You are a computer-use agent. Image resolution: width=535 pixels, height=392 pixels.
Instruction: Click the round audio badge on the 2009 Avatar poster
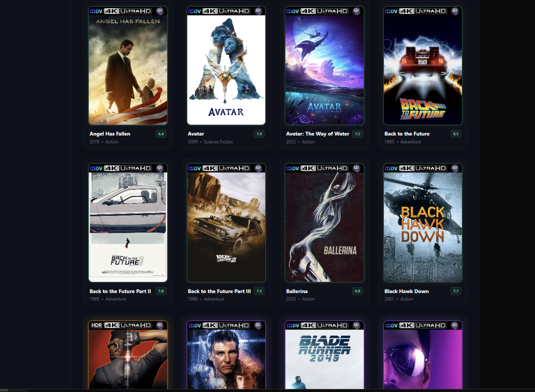pos(258,11)
